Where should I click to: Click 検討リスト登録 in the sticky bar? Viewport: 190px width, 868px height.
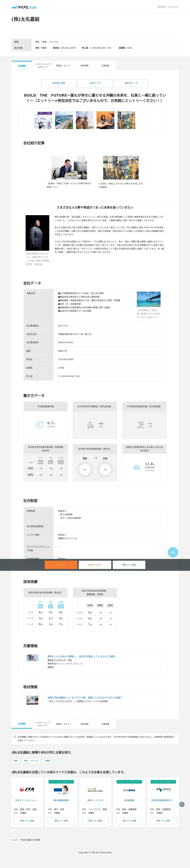coord(129,565)
